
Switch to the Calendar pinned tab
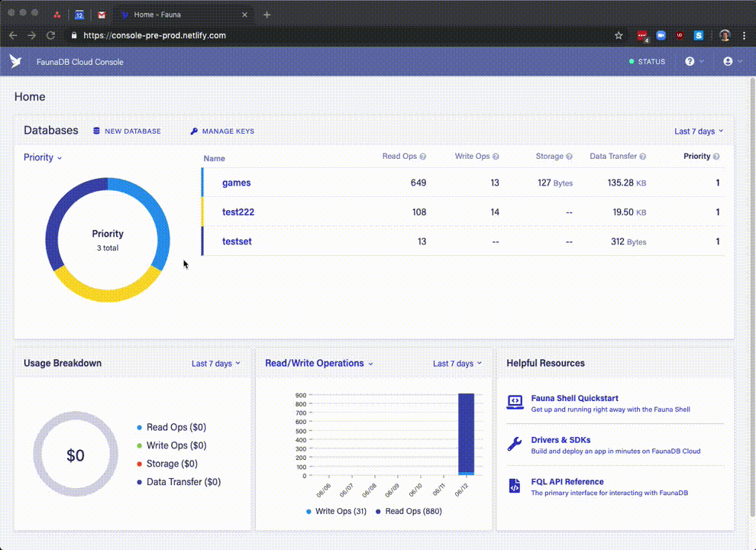coord(79,15)
